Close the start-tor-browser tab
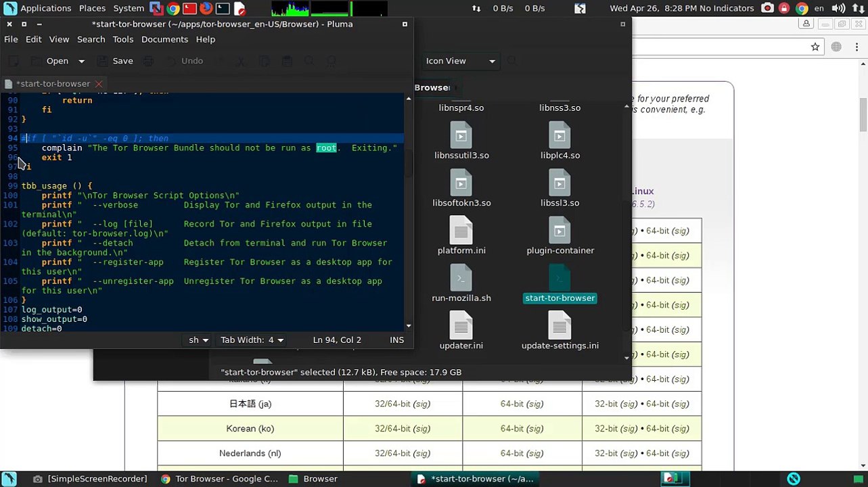This screenshot has height=487, width=868. 99,84
